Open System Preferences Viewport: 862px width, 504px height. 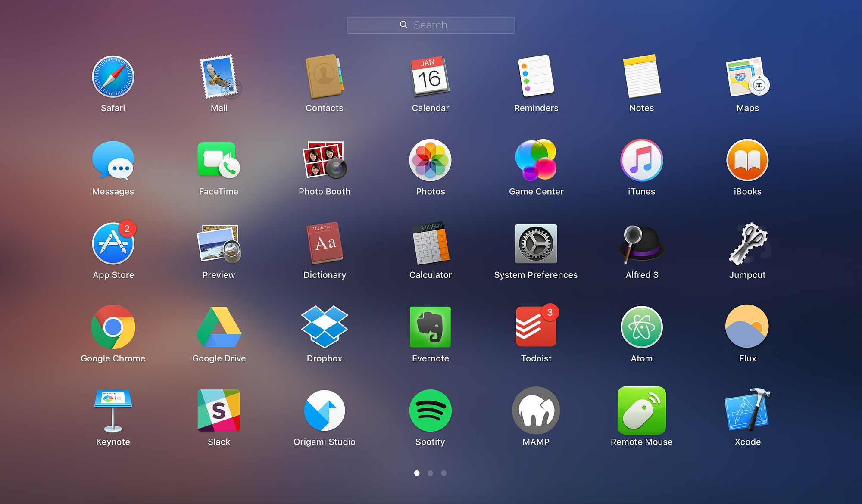point(536,243)
